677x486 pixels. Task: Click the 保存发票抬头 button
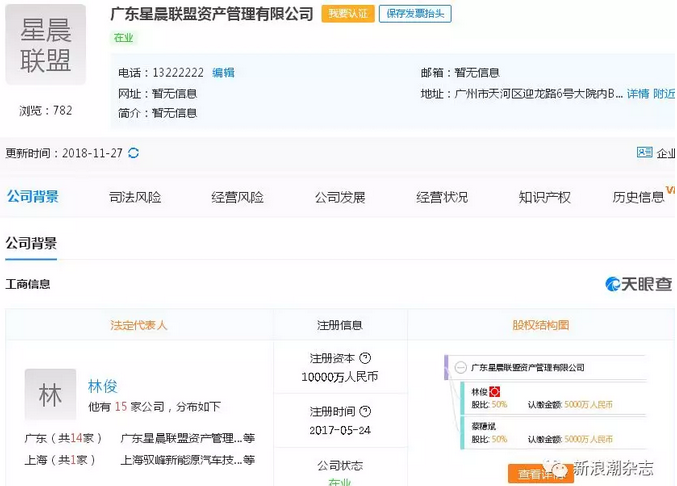point(415,14)
